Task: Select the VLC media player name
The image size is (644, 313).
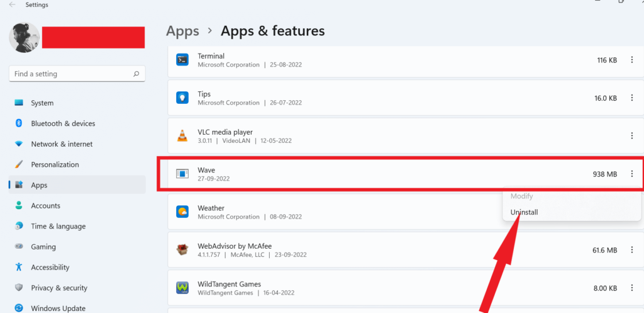Action: (225, 132)
